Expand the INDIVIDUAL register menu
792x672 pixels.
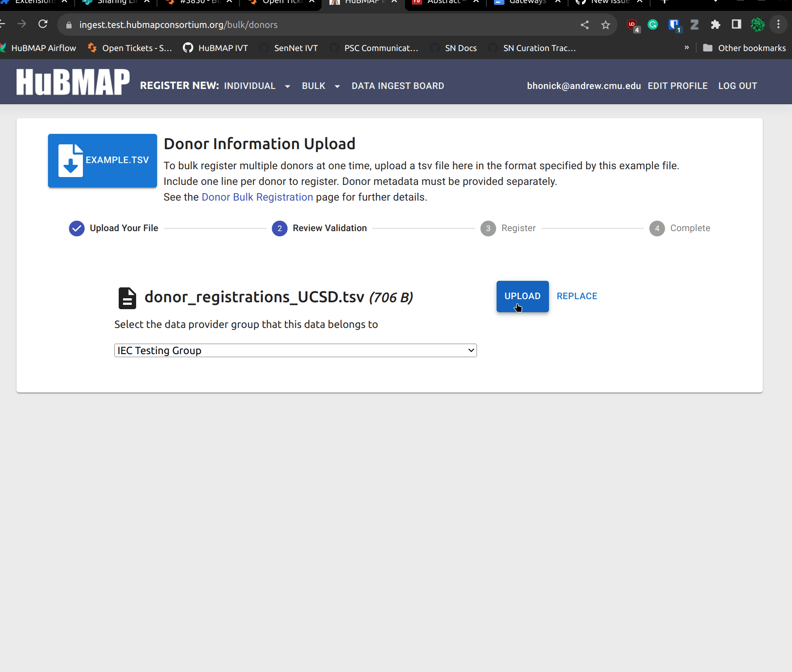[x=257, y=86]
